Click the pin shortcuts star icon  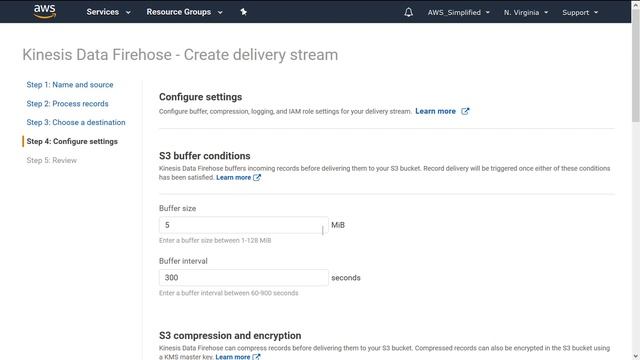tap(243, 12)
